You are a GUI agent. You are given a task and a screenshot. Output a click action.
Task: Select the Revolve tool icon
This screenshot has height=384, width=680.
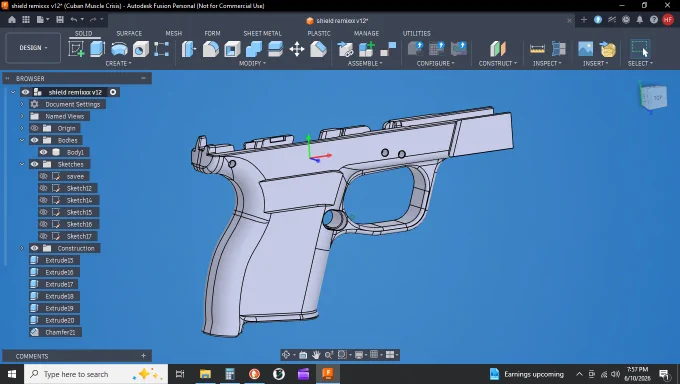pyautogui.click(x=119, y=49)
